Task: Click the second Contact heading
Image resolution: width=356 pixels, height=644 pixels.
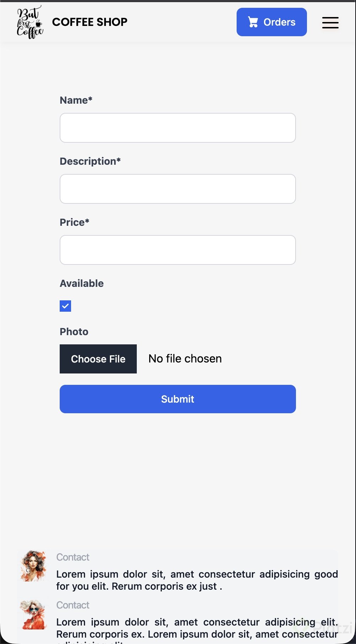Action: pos(73,605)
